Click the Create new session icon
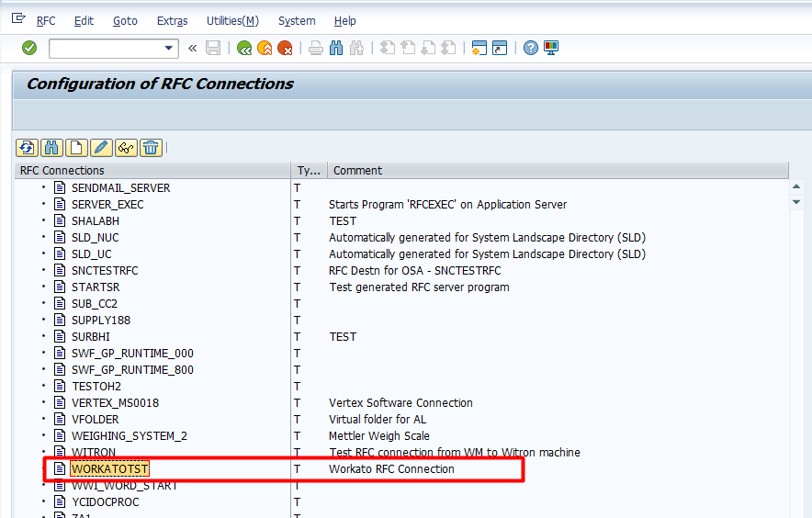Viewport: 812px width, 518px height. point(479,48)
